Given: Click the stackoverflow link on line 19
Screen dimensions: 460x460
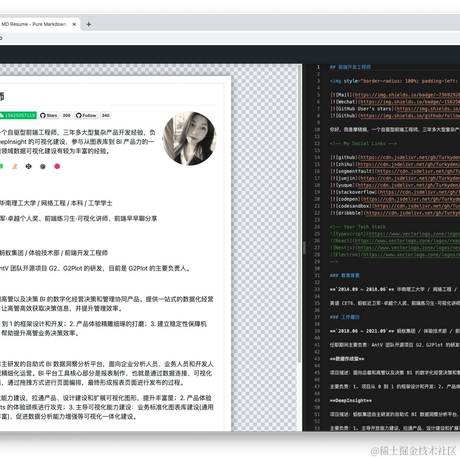Looking at the screenshot, I should tap(419, 192).
